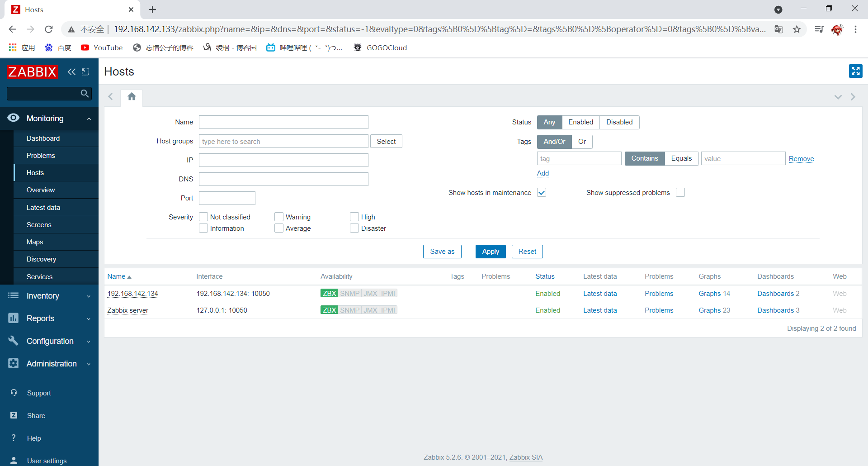Enable Show suppressed problems checkbox
The width and height of the screenshot is (868, 466).
680,192
